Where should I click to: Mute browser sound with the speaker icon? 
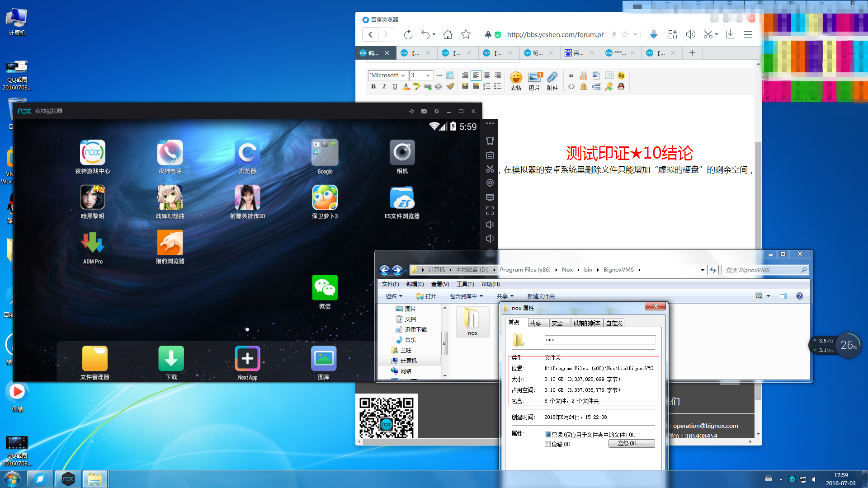690,34
